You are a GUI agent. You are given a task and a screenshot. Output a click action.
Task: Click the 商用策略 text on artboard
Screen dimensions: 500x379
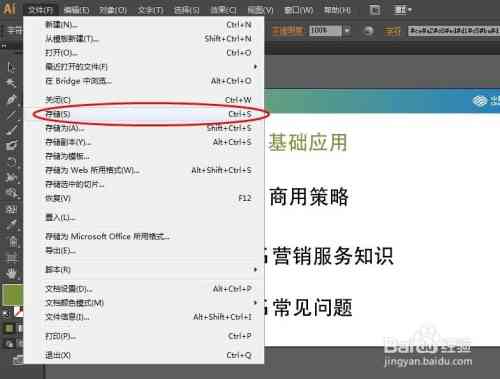(309, 197)
